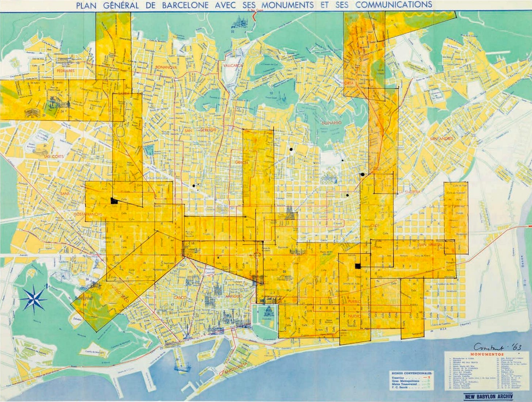Click the large black dot above La Sagrera

tap(362, 175)
